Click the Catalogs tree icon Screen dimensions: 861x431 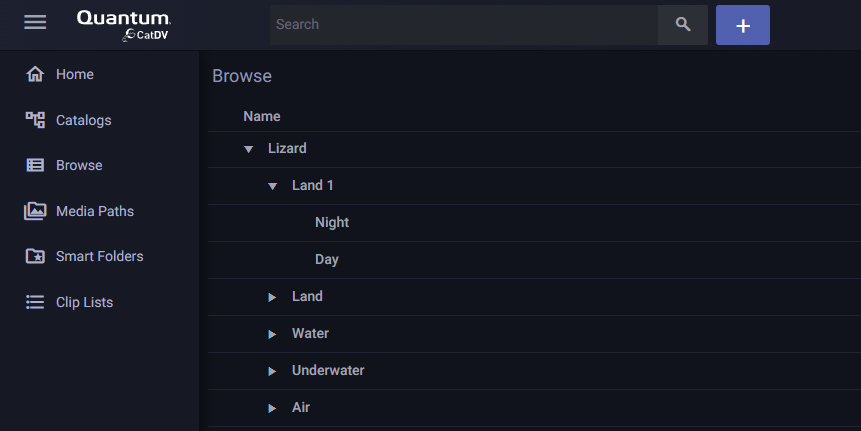[x=35, y=120]
